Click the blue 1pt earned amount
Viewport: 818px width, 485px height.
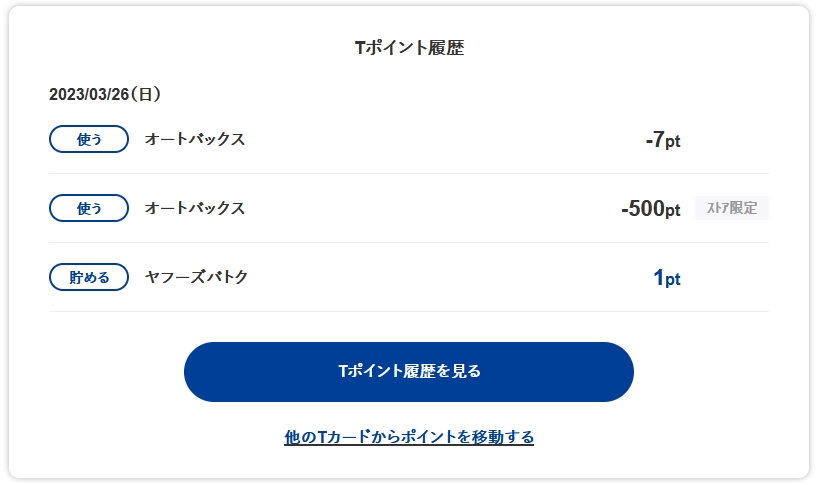tap(666, 278)
